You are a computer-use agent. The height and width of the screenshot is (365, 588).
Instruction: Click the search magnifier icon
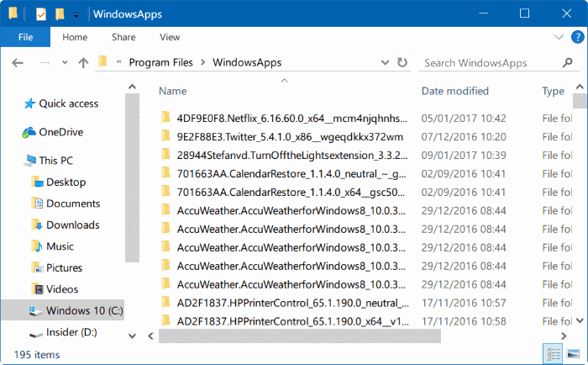[568, 62]
